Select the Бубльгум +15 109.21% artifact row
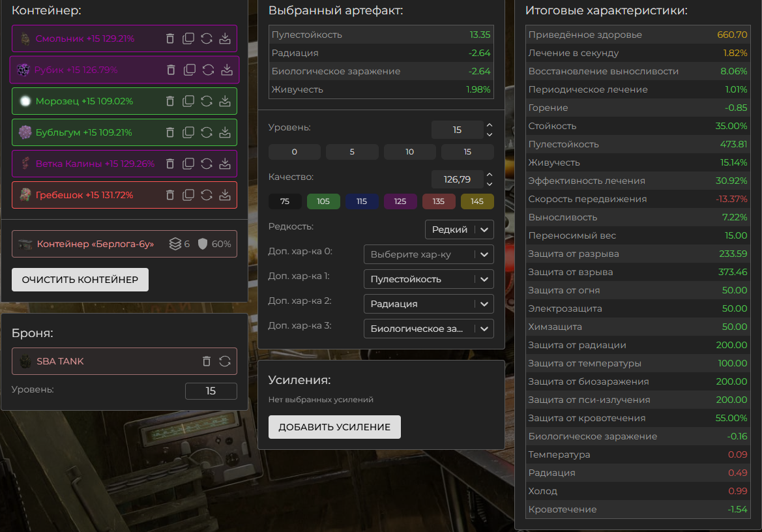 point(125,132)
